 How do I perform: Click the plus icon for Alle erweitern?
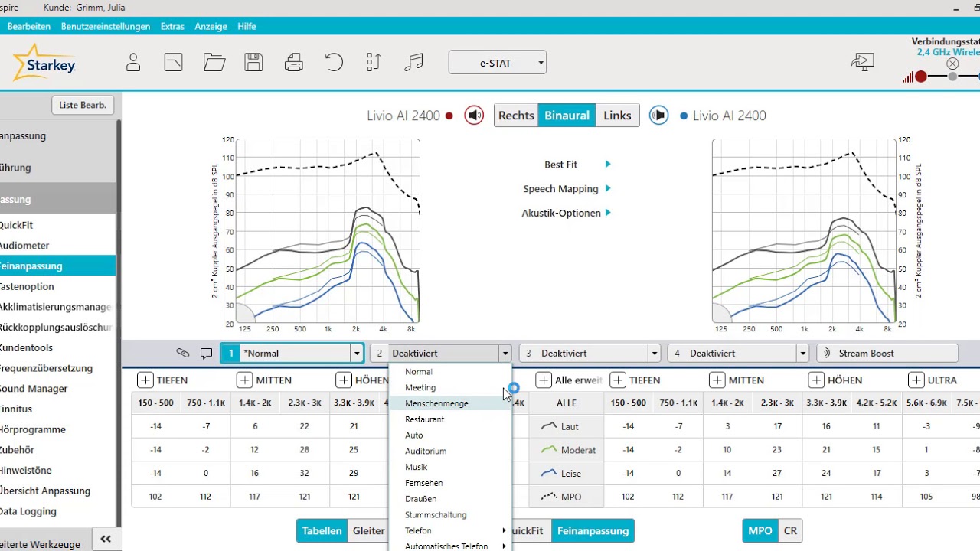coord(544,380)
